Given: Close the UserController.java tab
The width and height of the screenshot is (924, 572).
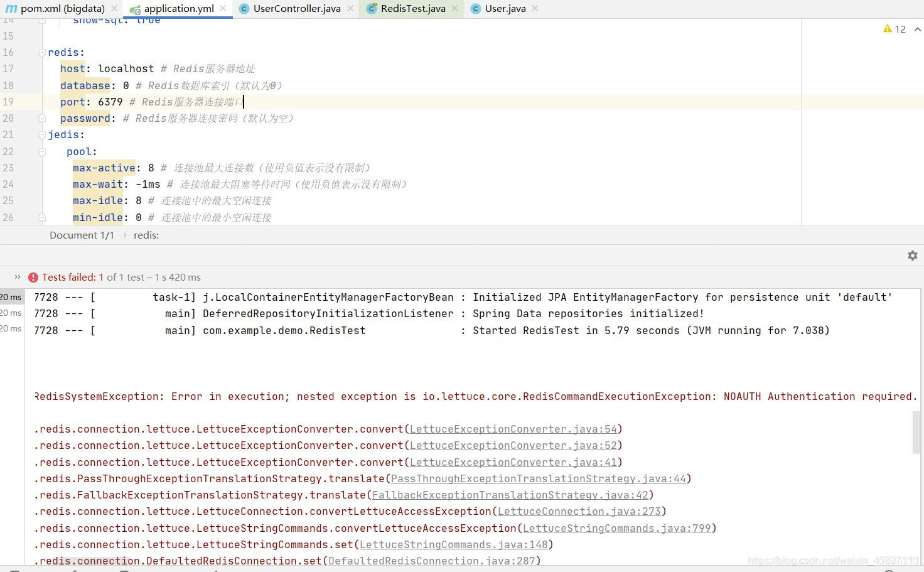Looking at the screenshot, I should (350, 9).
